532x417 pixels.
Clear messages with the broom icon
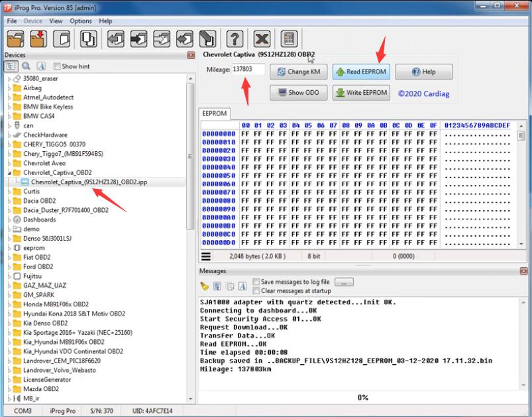[x=204, y=286]
